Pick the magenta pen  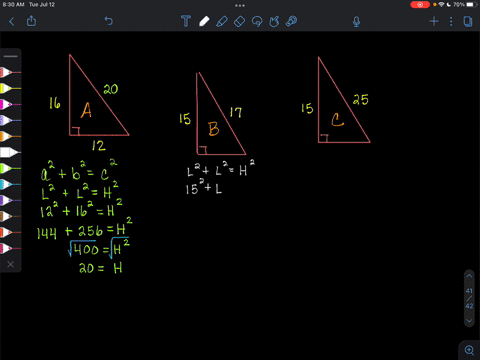[10, 104]
